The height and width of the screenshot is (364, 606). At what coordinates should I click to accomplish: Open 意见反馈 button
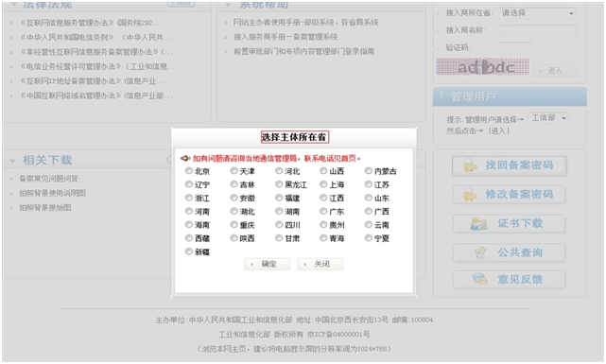click(509, 279)
